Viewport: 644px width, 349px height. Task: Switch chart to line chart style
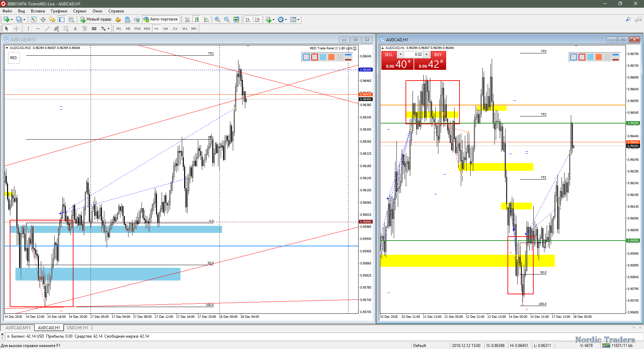pos(206,19)
